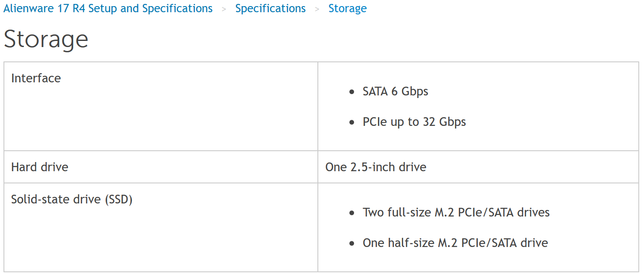This screenshot has width=644, height=274.
Task: Click the word Gbps after SATA 6
Action: point(415,92)
